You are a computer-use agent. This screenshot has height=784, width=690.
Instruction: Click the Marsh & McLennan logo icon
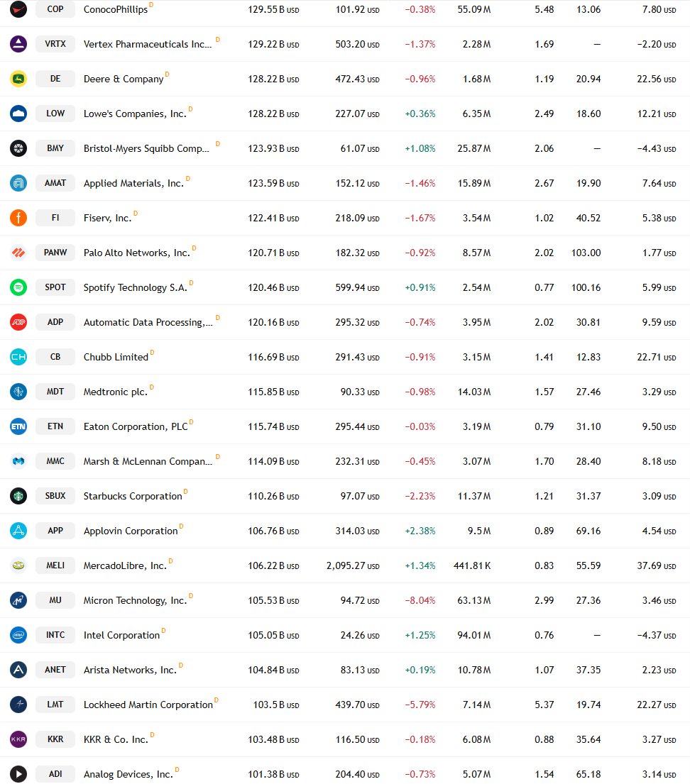coord(18,461)
